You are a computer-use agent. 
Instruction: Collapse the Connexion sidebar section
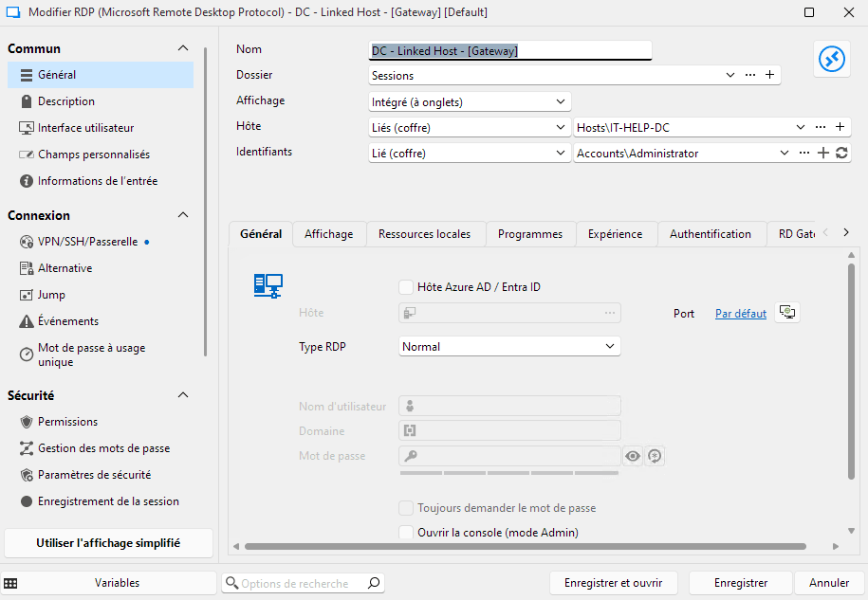point(183,215)
